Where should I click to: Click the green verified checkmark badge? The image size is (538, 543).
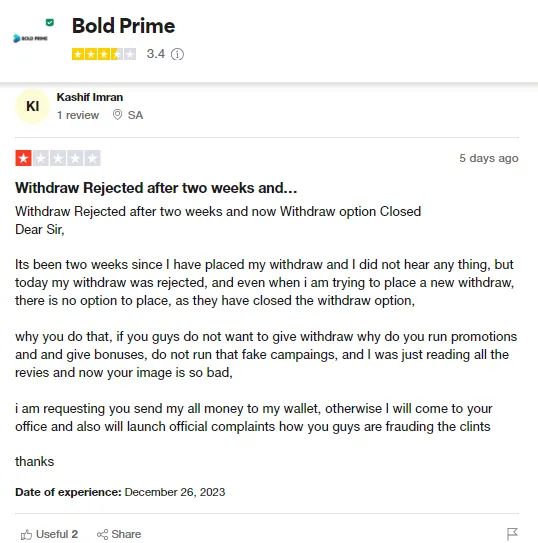coord(50,23)
